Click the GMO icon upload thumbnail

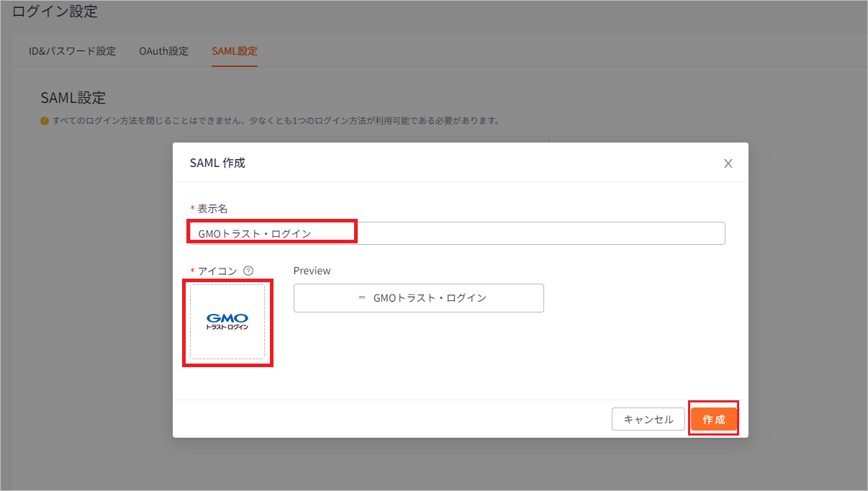coord(227,322)
